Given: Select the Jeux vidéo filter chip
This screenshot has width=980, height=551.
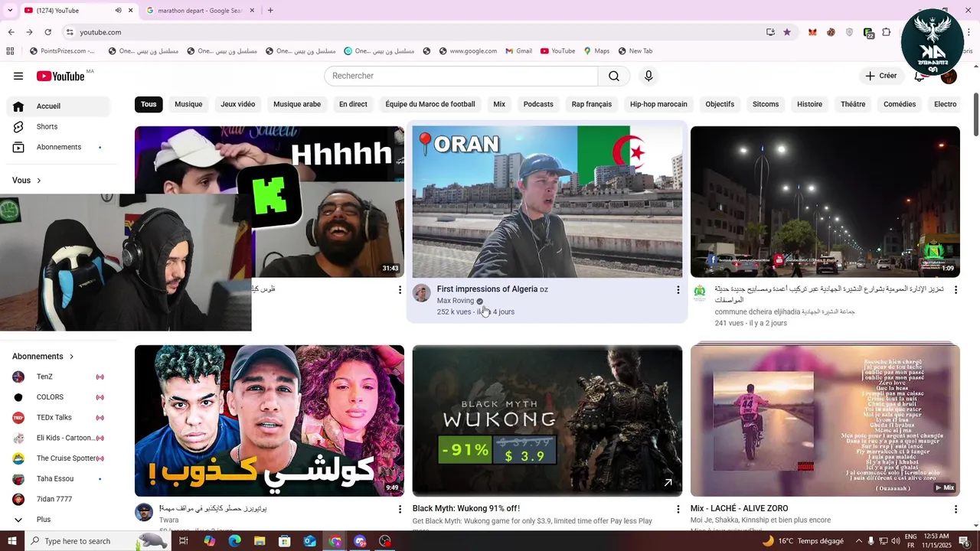Looking at the screenshot, I should click(237, 104).
